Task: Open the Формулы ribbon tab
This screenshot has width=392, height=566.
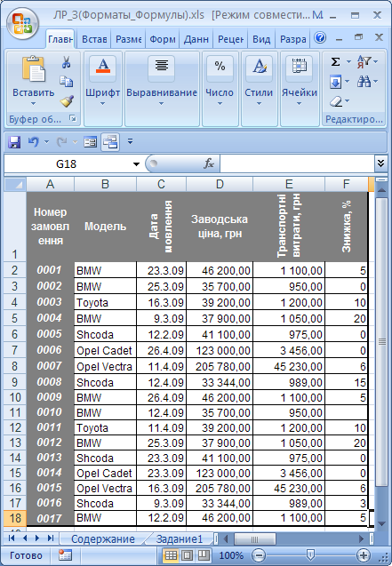Action: tap(163, 39)
